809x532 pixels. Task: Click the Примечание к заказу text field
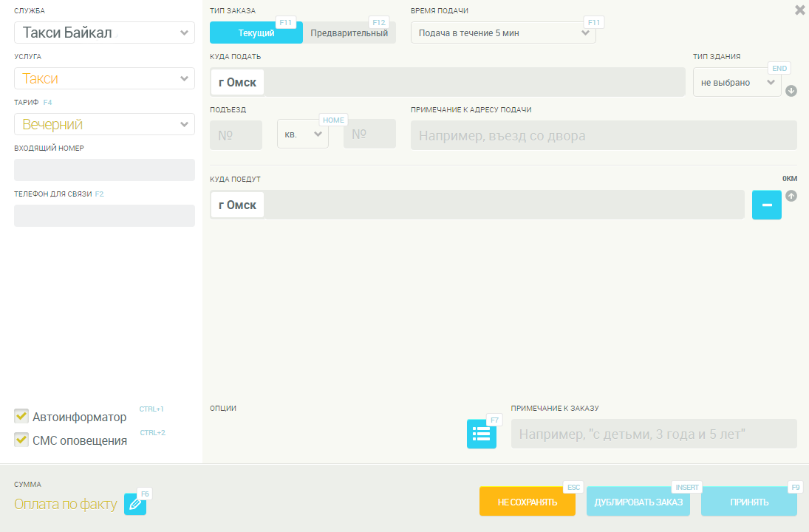click(x=654, y=434)
